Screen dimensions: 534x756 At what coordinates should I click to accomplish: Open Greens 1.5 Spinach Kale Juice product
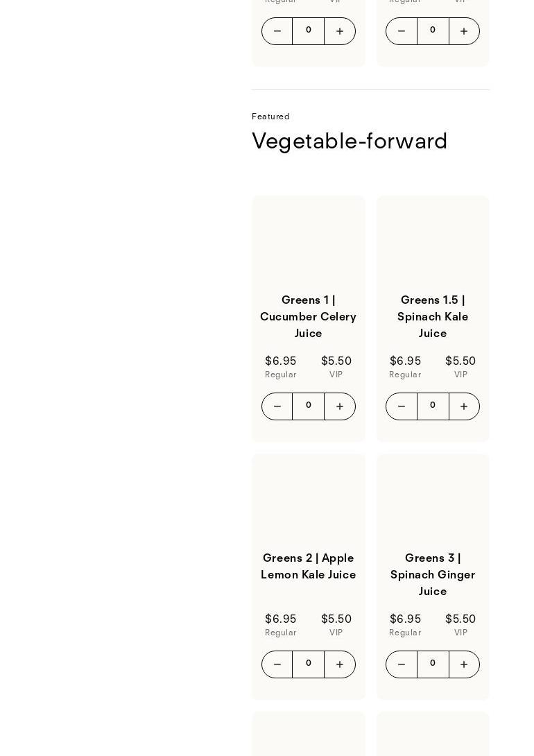coord(433,317)
